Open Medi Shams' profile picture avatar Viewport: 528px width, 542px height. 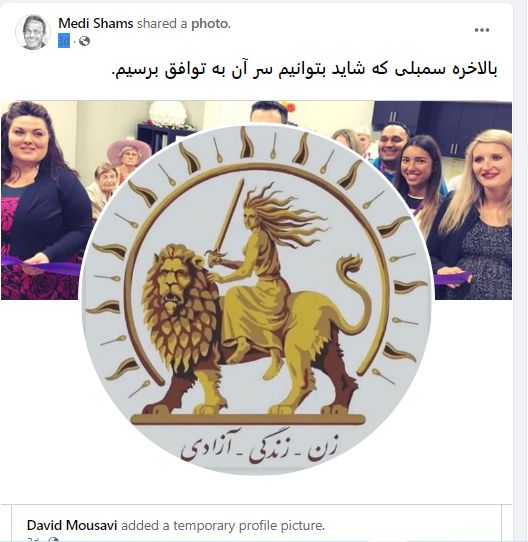pos(33,32)
